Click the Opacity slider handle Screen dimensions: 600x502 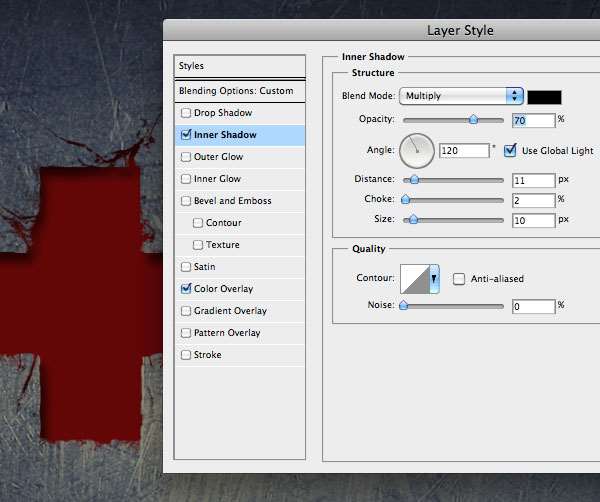pos(473,119)
